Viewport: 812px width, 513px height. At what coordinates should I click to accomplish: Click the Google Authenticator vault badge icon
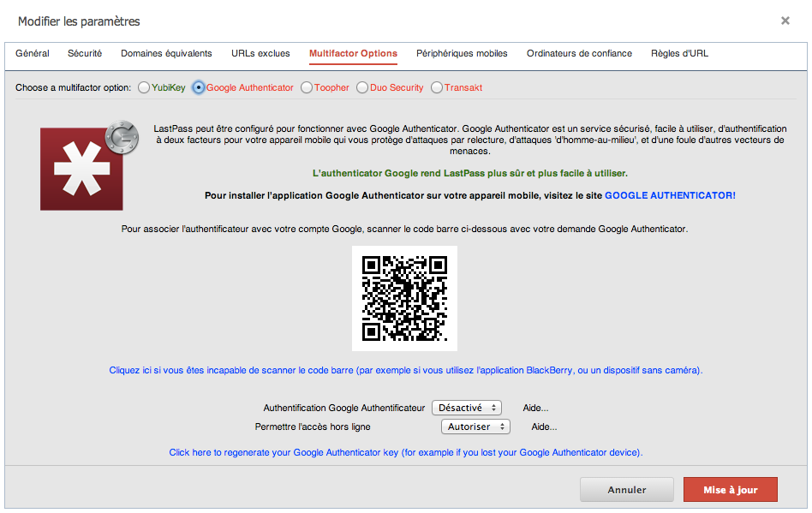click(122, 138)
